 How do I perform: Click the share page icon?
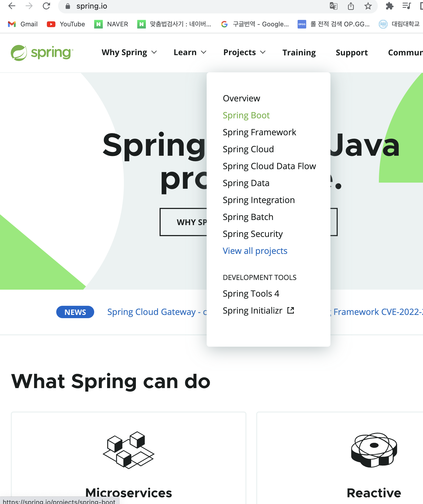coord(351,6)
